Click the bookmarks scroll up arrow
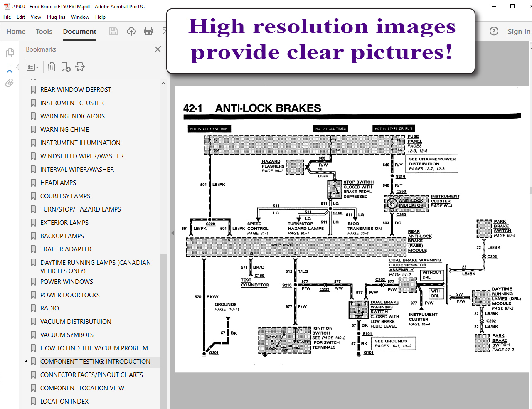 point(163,83)
